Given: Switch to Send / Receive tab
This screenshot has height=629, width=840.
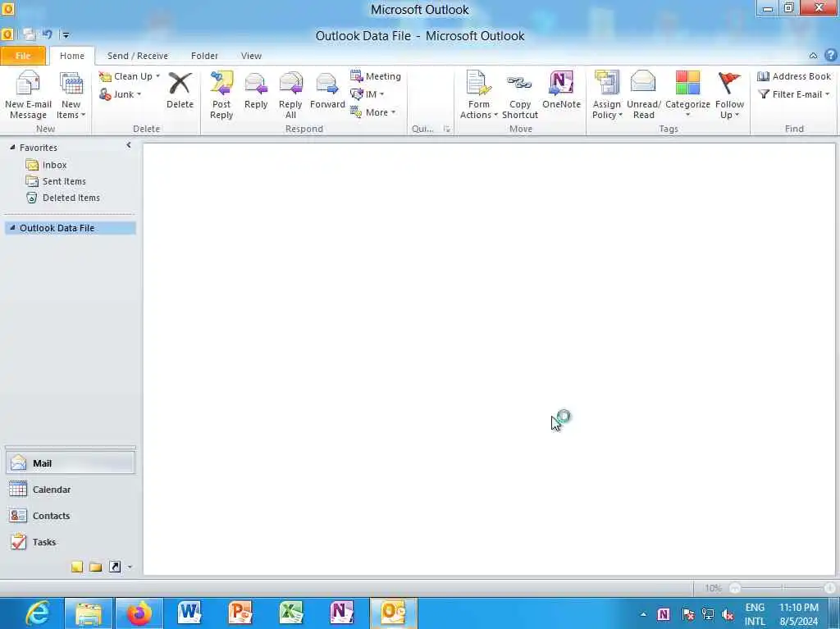Looking at the screenshot, I should tap(138, 56).
